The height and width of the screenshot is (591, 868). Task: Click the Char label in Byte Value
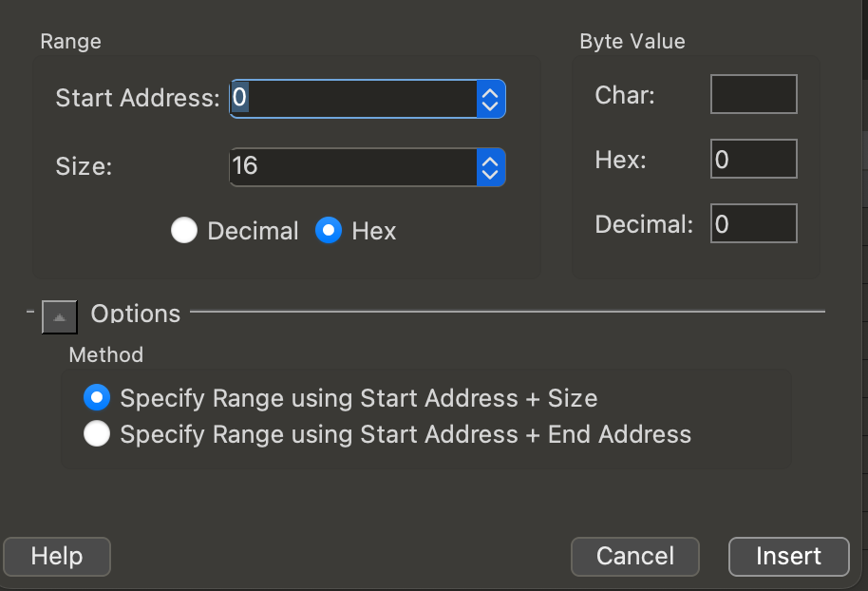coord(625,95)
